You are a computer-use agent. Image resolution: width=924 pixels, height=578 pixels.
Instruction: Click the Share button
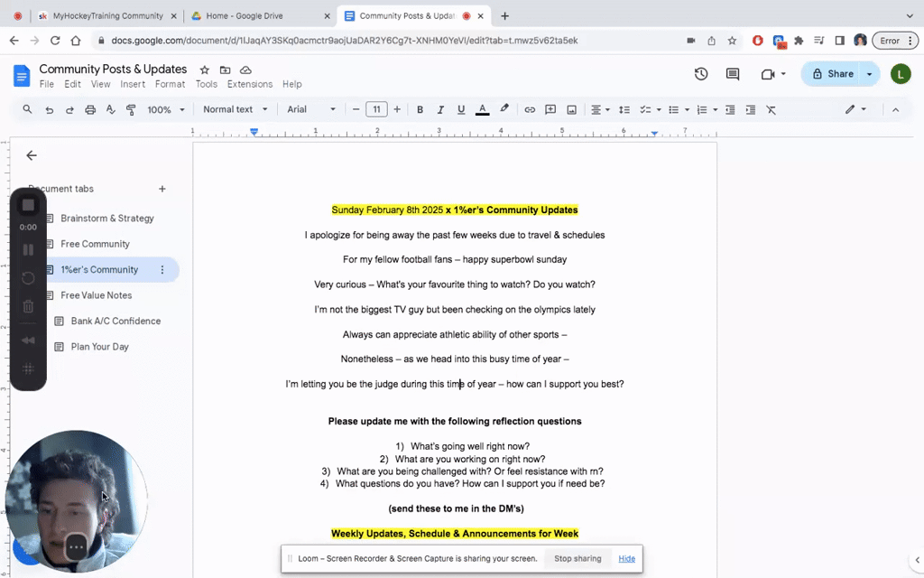pos(833,74)
